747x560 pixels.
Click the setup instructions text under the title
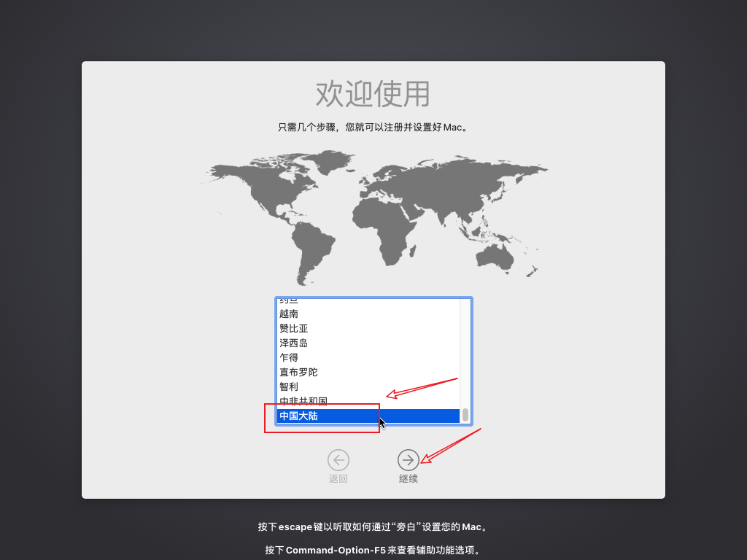click(x=373, y=126)
